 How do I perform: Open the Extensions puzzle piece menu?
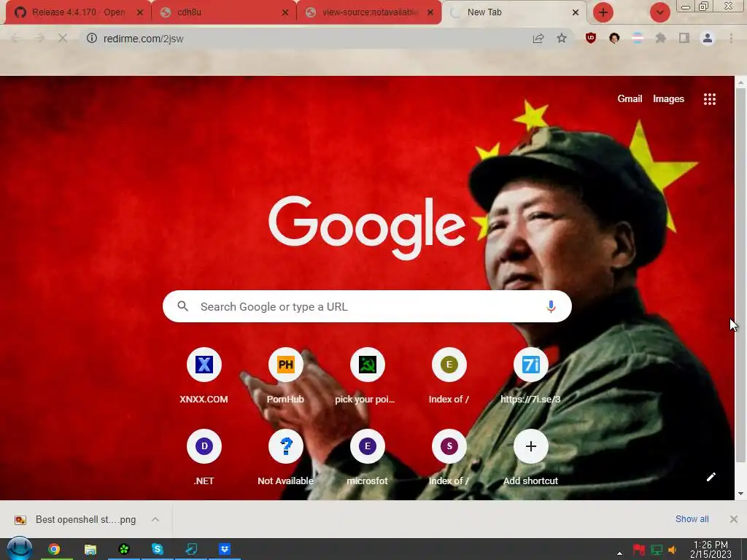tap(661, 38)
